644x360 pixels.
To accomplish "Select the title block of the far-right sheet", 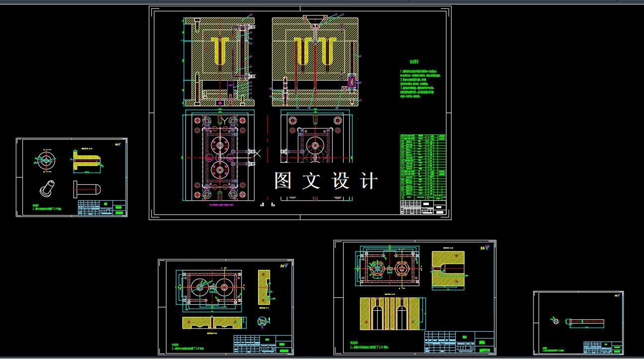I will coord(602,347).
